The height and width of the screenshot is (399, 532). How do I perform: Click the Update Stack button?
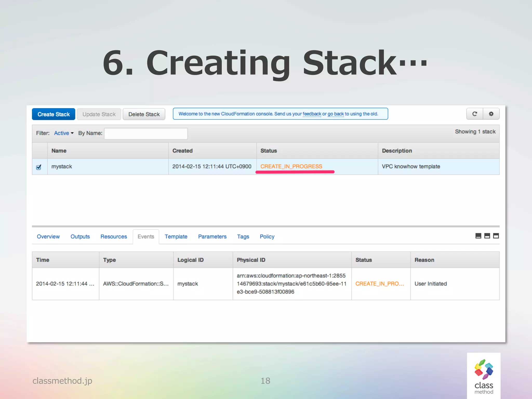(99, 114)
